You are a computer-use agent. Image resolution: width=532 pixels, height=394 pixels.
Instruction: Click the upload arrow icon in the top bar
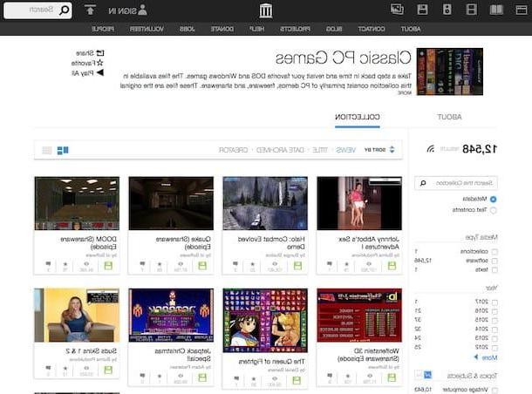tap(90, 10)
